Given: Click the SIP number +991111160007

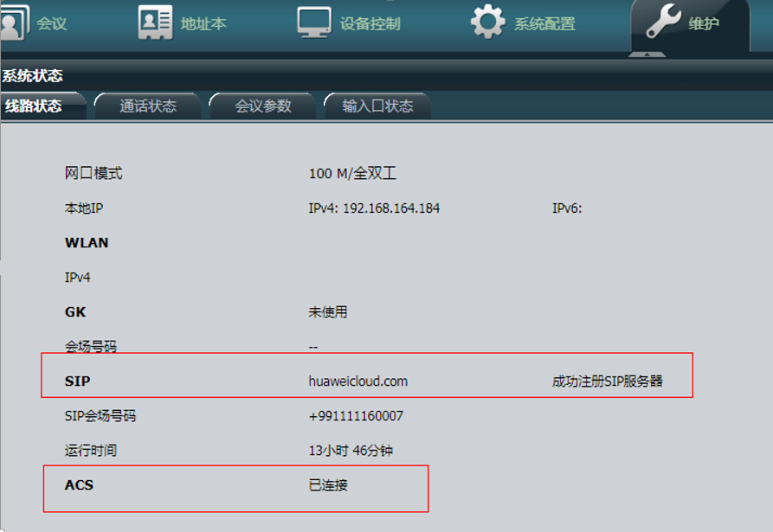Looking at the screenshot, I should [355, 416].
